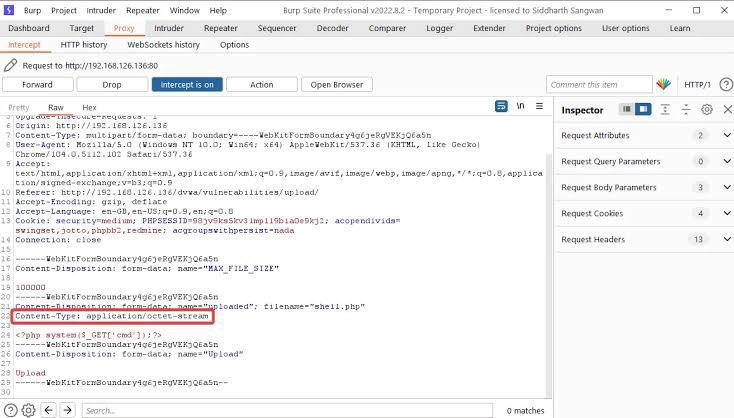Click the HTTP/1 protocol label
734x418 pixels.
pos(697,85)
